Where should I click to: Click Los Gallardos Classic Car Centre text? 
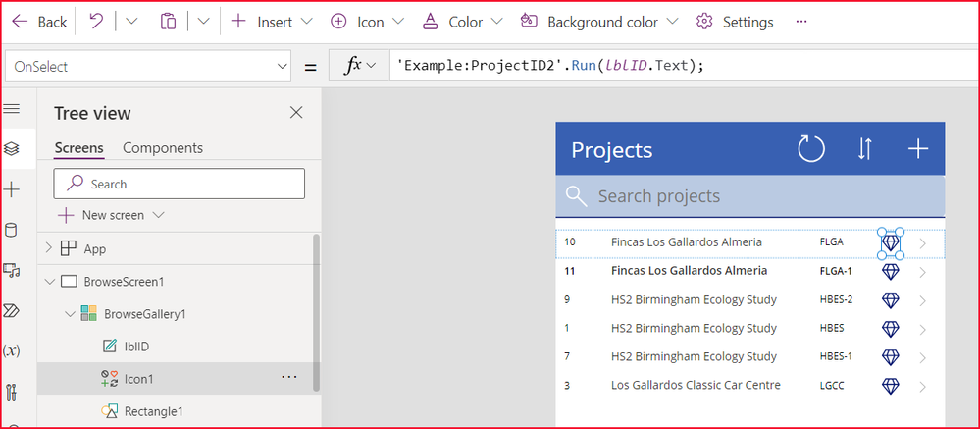pyautogui.click(x=696, y=385)
